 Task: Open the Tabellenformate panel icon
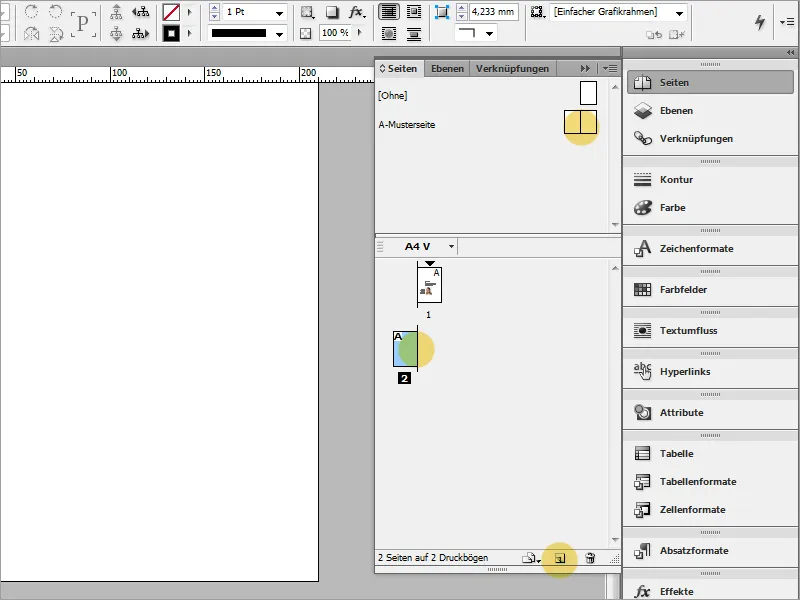click(x=642, y=482)
